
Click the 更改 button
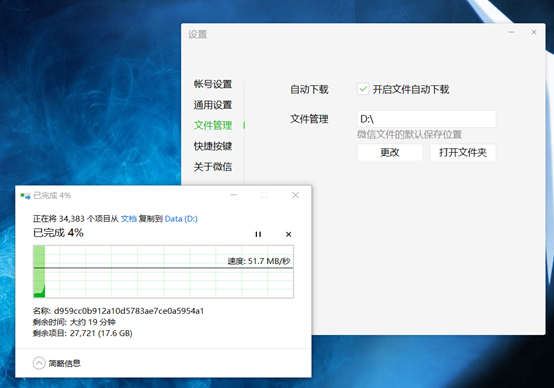pos(390,152)
